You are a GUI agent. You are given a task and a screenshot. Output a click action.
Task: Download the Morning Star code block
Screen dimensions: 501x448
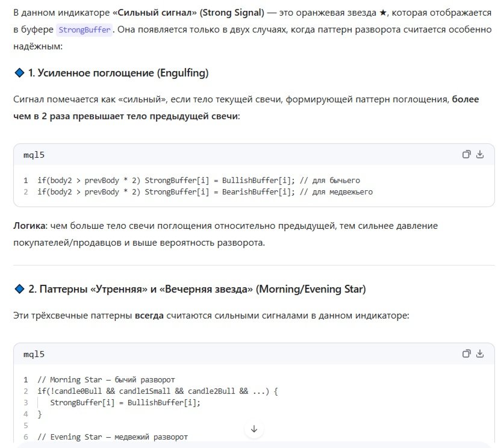479,353
